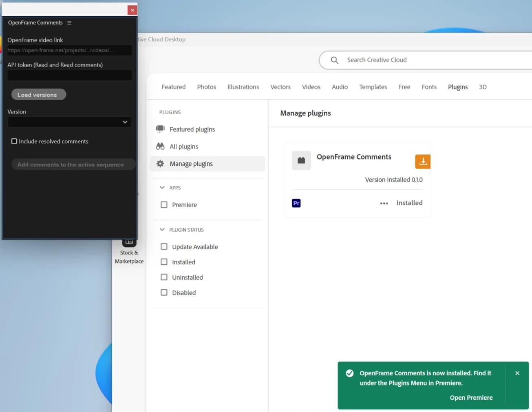This screenshot has height=412, width=532.
Task: Open the three-dots menu for OpenFrame Comments
Action: click(x=384, y=203)
